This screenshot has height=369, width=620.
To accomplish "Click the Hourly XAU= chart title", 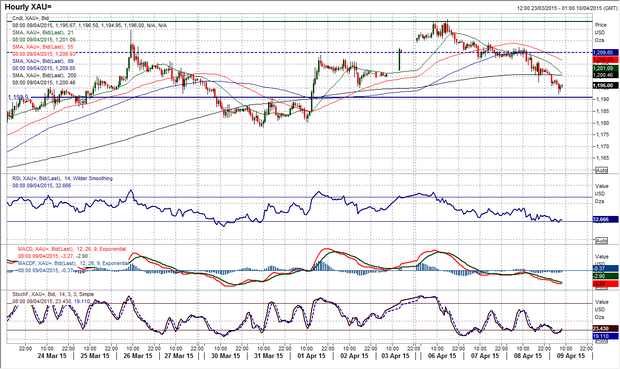I will tap(28, 7).
